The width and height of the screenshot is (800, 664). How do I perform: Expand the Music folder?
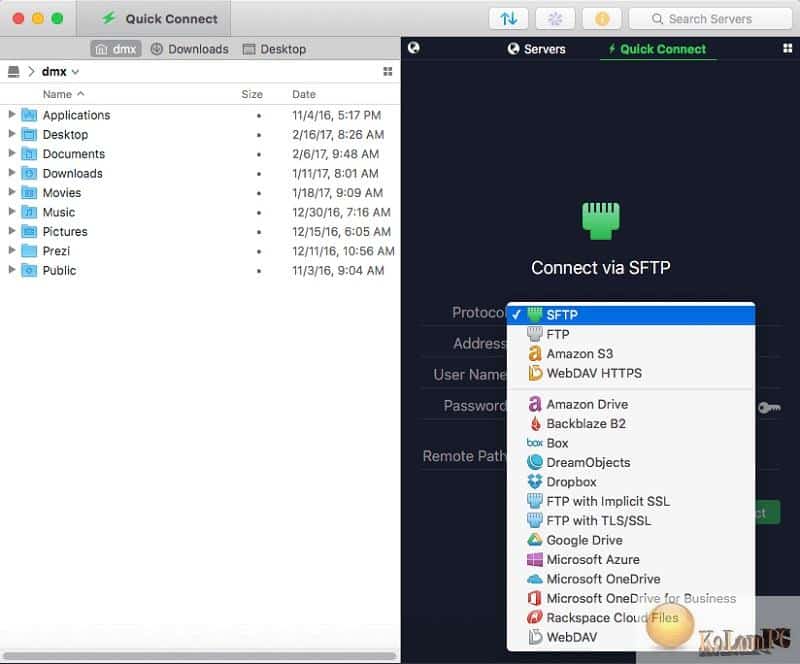click(12, 211)
